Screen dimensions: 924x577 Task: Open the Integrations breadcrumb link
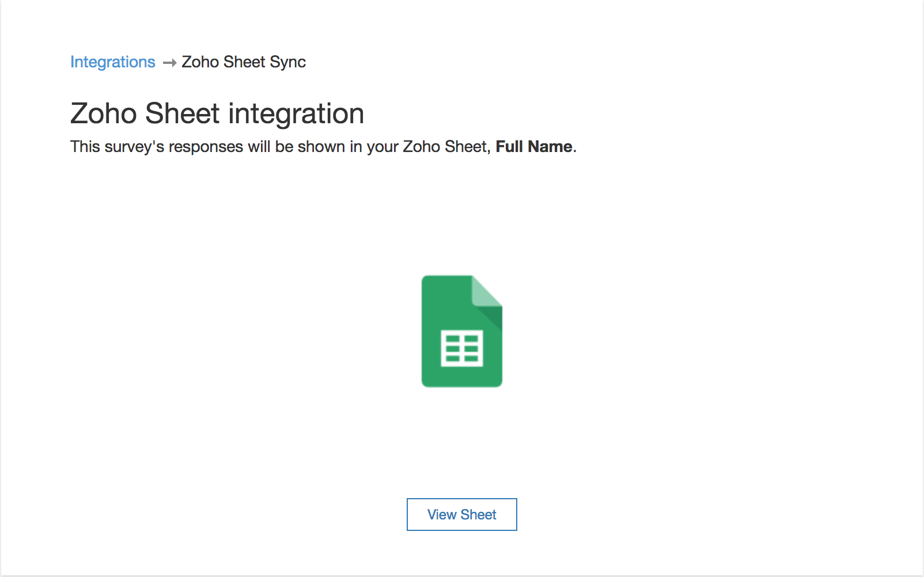pyautogui.click(x=113, y=62)
